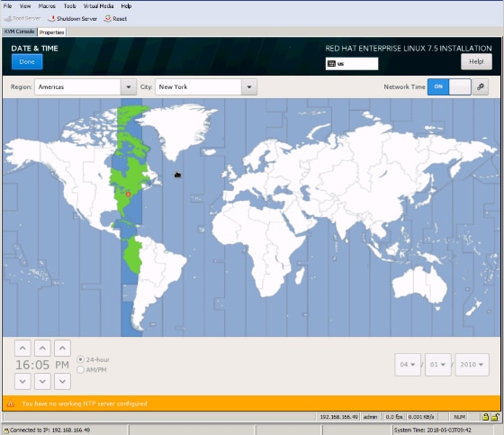504x435 pixels.
Task: Open the City dropdown arrow
Action: 249,86
